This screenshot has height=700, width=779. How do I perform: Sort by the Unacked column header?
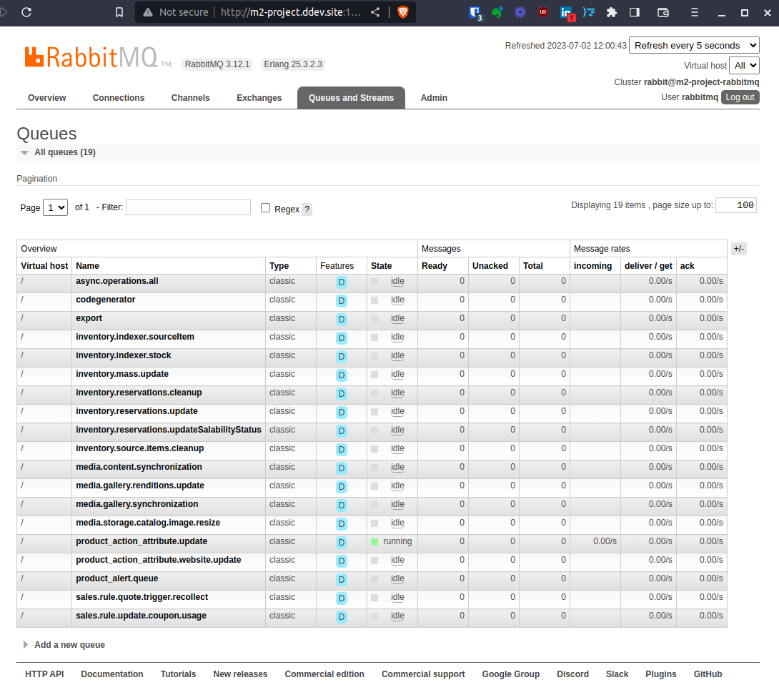click(490, 266)
